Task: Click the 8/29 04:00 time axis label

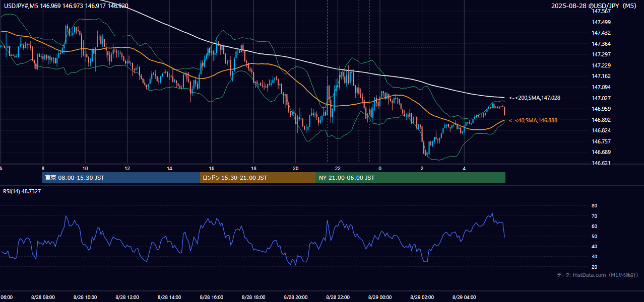Action: (464, 297)
